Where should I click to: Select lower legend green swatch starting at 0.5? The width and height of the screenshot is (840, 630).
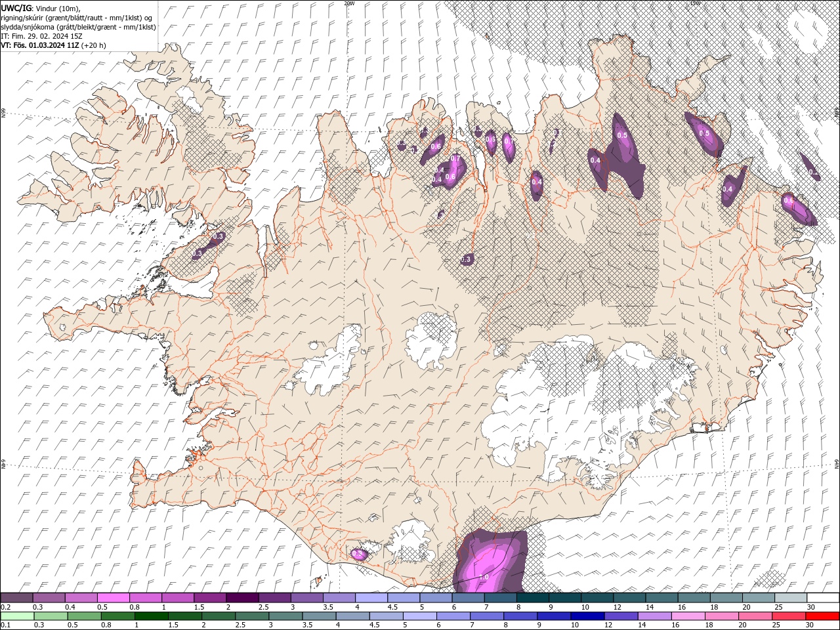click(x=84, y=616)
